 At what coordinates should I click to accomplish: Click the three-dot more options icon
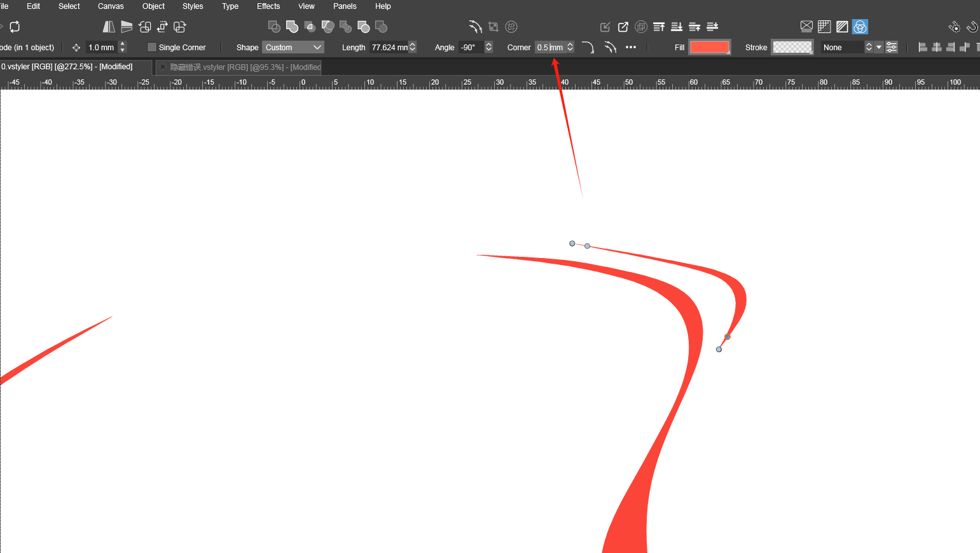631,47
